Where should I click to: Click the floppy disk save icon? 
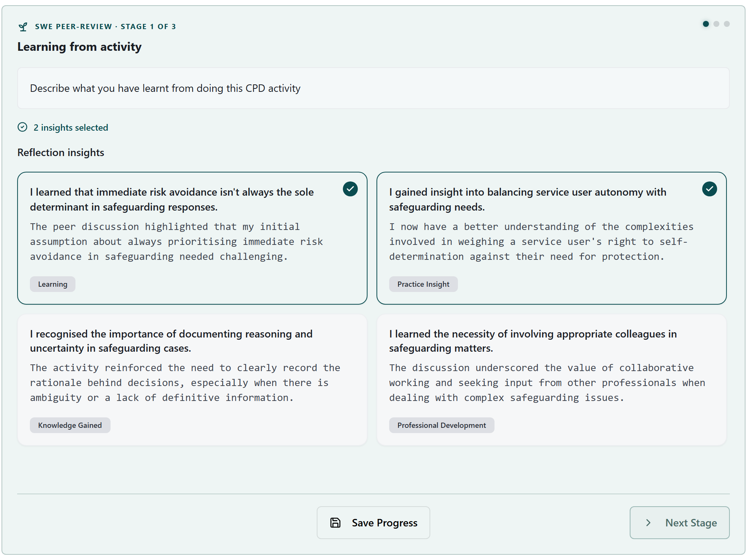coord(335,523)
